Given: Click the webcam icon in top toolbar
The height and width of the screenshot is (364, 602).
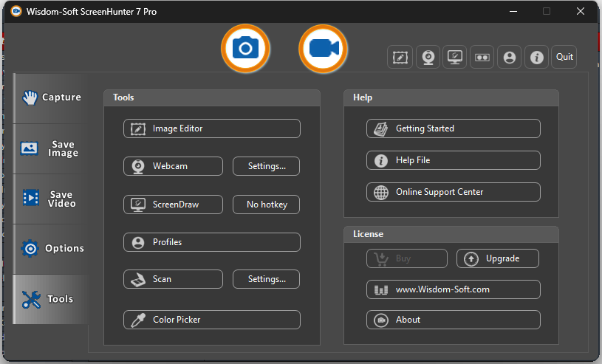Looking at the screenshot, I should pyautogui.click(x=428, y=57).
